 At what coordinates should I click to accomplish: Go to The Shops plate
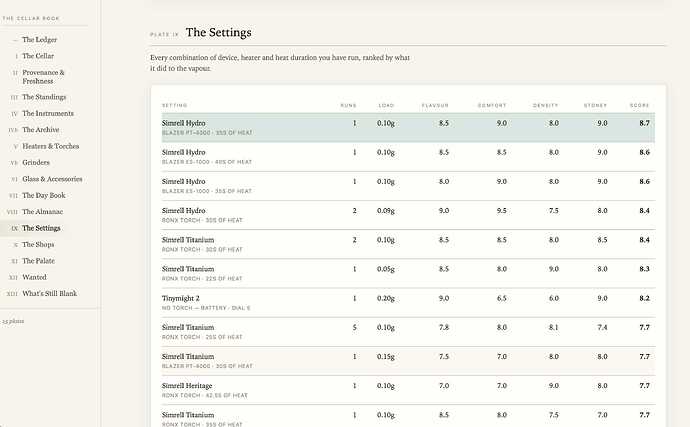(x=38, y=244)
